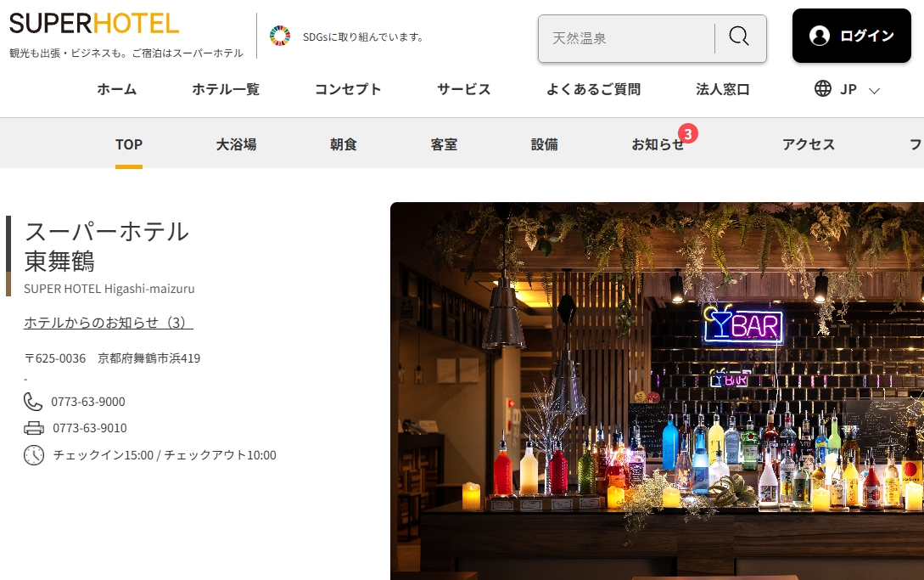Click the ログイン button
Image resolution: width=924 pixels, height=580 pixels.
[x=852, y=36]
